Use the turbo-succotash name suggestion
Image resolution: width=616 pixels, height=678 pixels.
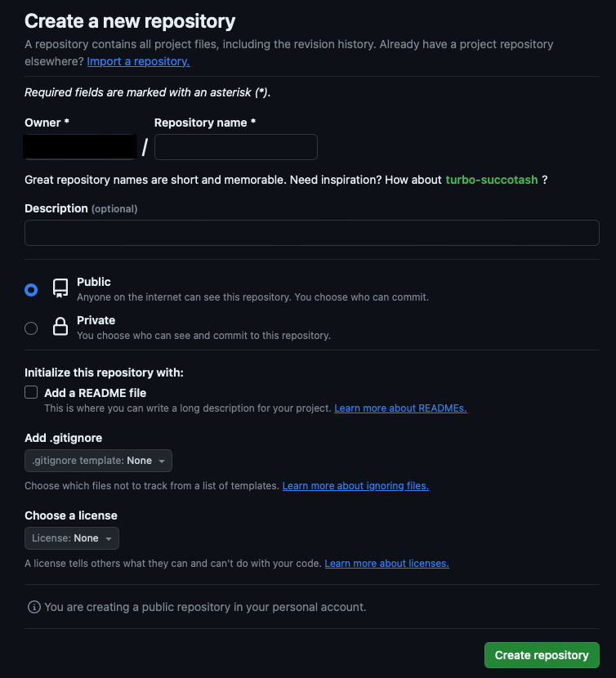pos(492,180)
